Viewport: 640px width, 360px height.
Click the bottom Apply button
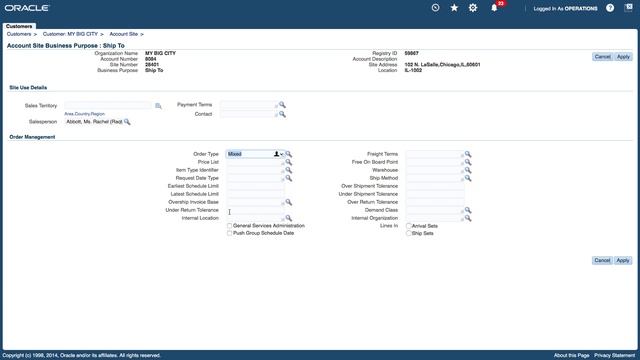click(623, 260)
